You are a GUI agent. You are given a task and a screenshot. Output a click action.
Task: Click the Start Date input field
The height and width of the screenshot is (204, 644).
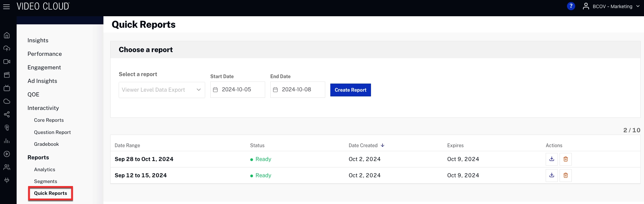point(237,90)
